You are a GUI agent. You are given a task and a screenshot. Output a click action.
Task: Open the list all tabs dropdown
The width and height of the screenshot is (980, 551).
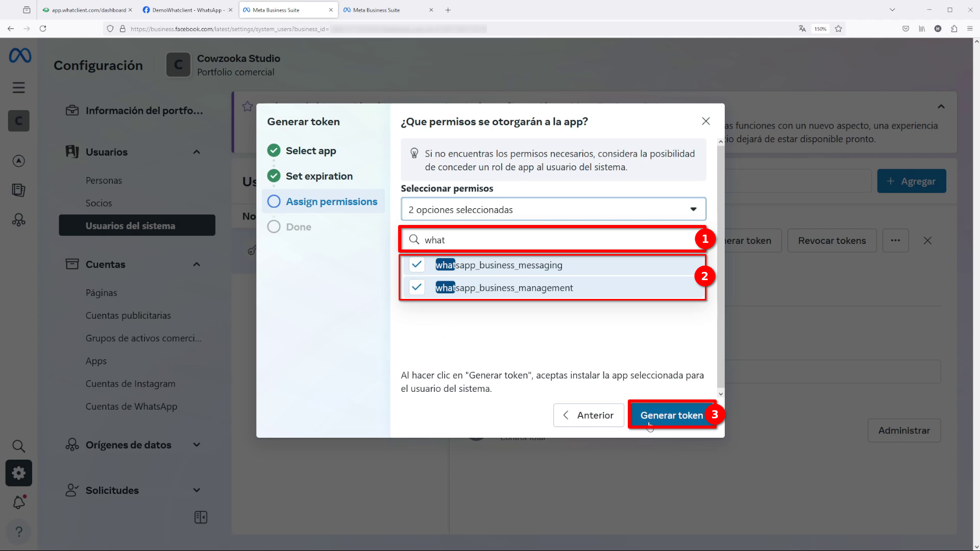click(892, 10)
